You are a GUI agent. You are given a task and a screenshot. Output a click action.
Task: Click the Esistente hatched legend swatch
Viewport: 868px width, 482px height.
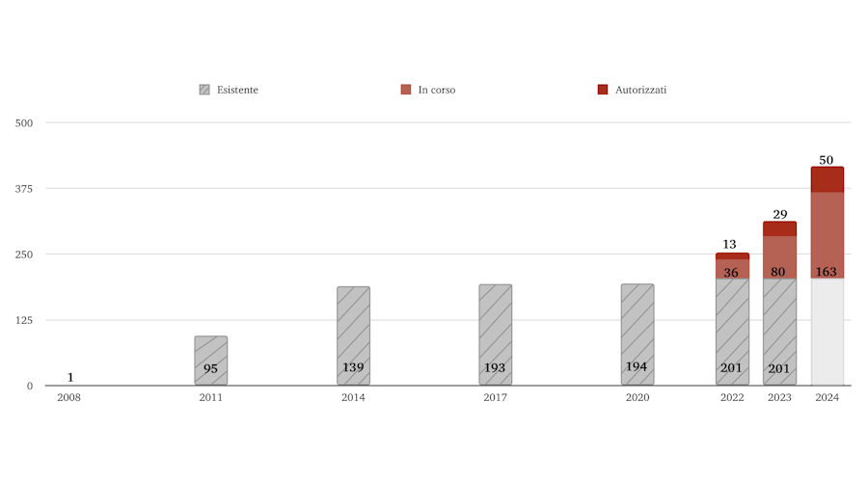tap(203, 90)
